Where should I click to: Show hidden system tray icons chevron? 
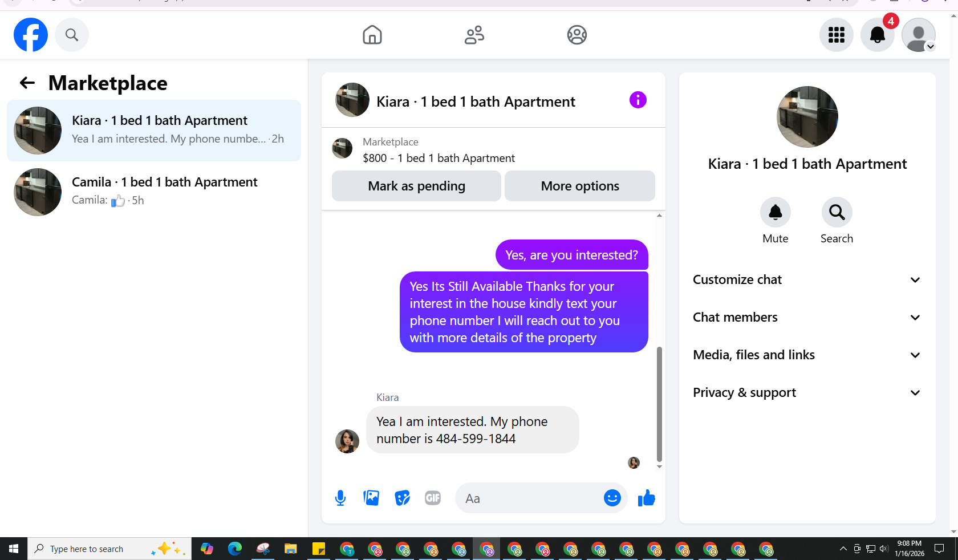843,549
